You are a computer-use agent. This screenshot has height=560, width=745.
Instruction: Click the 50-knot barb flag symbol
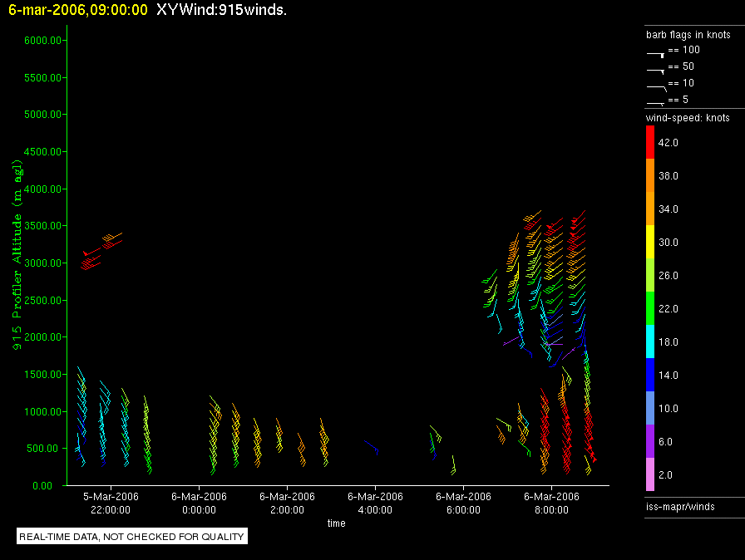[656, 69]
